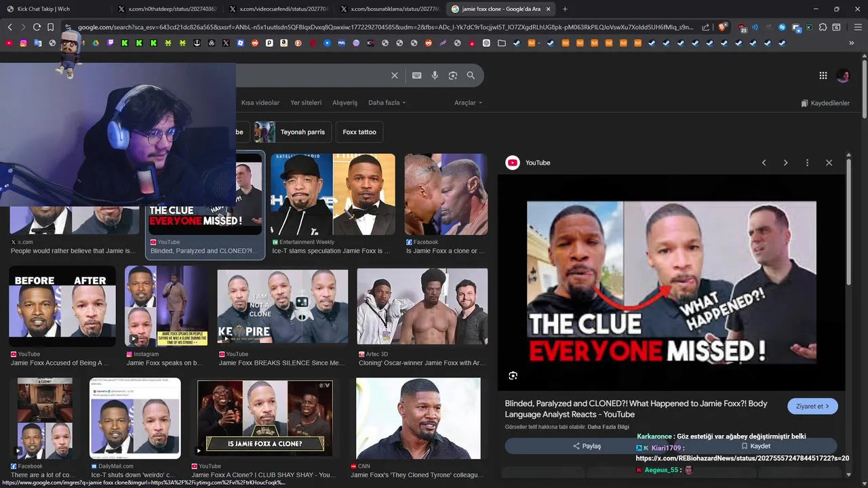Click 'People would rather believe that Jamie' caption
Viewport: 868px width, 488px height.
tap(73, 251)
